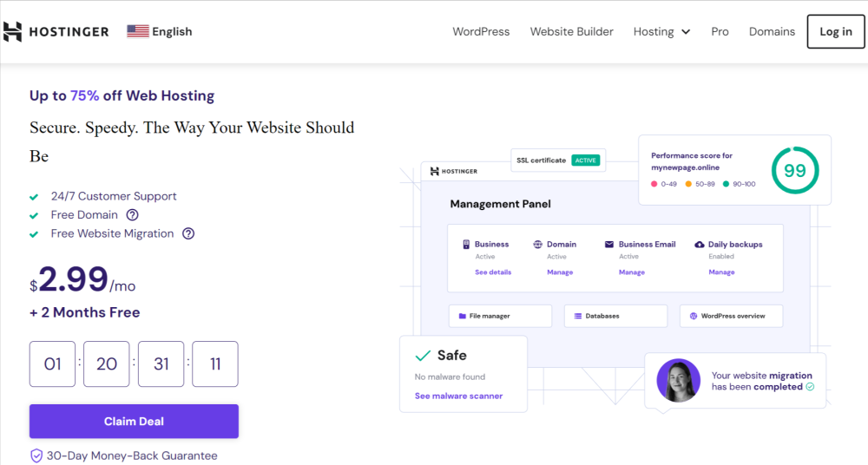Viewport: 868px width, 465px height.
Task: Click the Business plan icon in panel
Action: pos(466,244)
